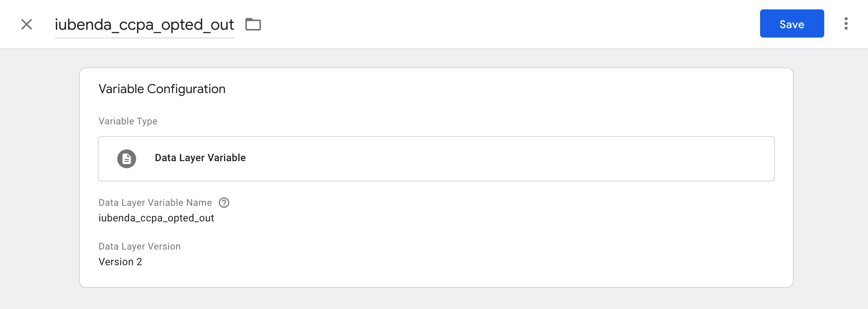This screenshot has height=309, width=868.
Task: Click the bold "Data Layer Variable" type text
Action: [200, 158]
